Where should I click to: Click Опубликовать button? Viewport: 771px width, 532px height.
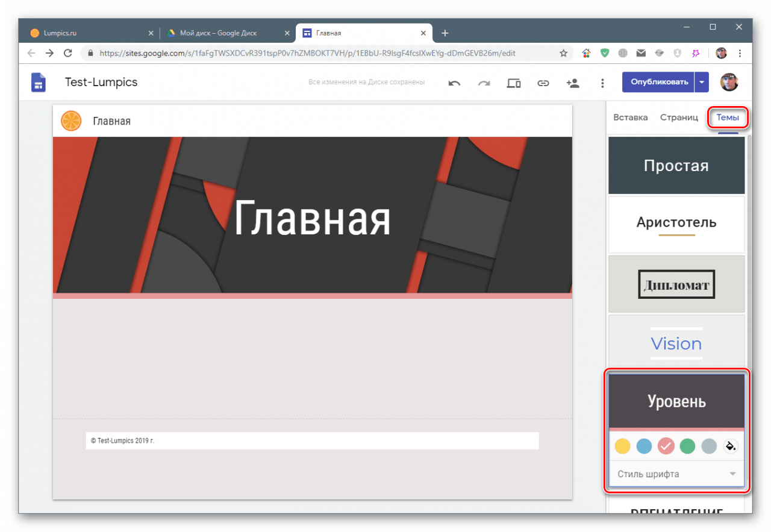(x=658, y=82)
